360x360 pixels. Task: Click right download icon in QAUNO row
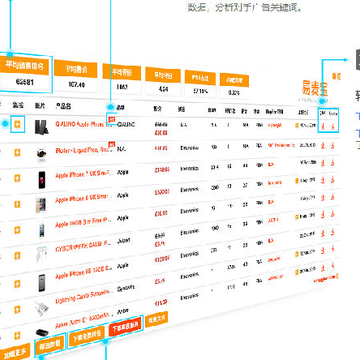click(x=332, y=127)
